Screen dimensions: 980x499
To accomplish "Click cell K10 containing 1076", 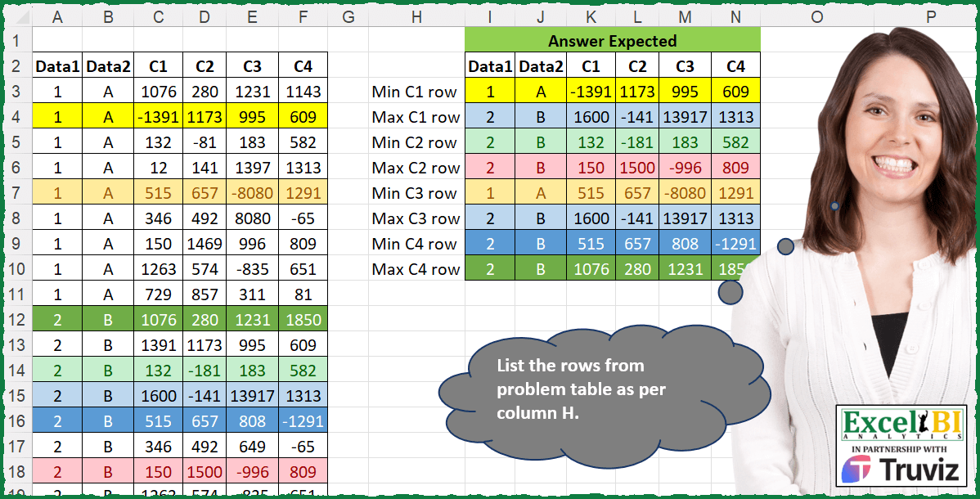I will [591, 269].
